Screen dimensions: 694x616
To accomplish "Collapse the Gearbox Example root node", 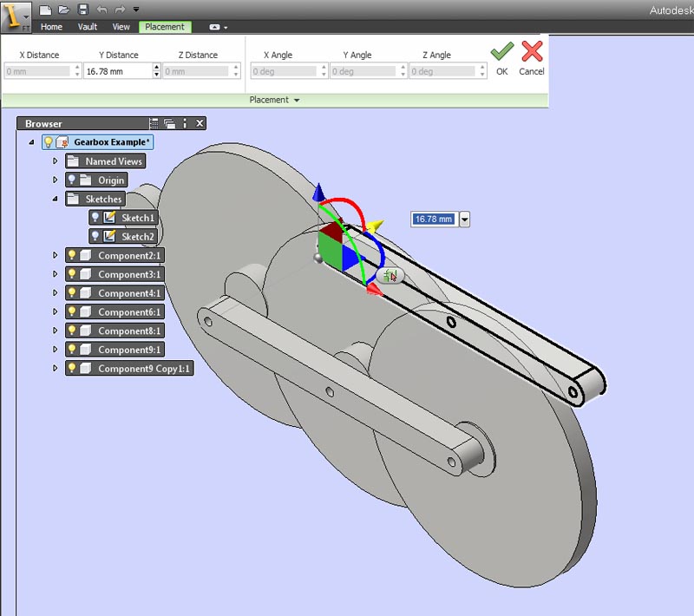I will [x=31, y=142].
